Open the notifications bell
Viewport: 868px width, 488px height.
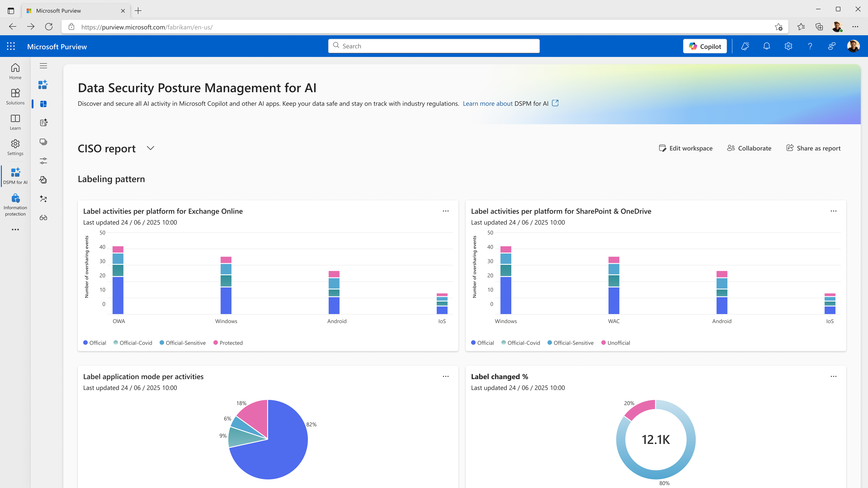click(767, 46)
